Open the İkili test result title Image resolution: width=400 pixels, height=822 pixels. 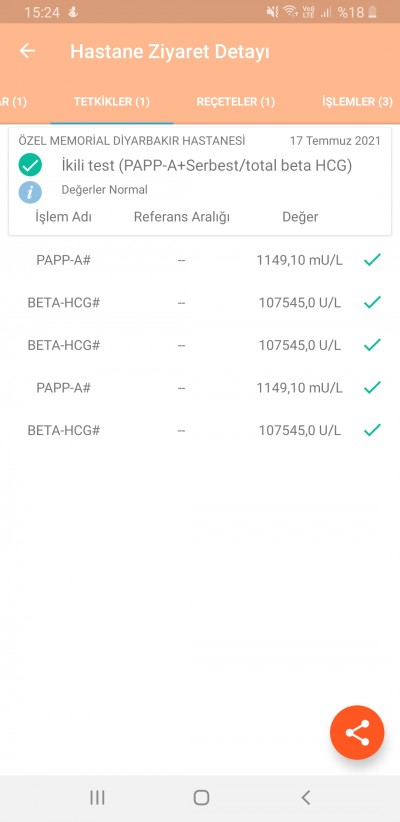tap(206, 166)
